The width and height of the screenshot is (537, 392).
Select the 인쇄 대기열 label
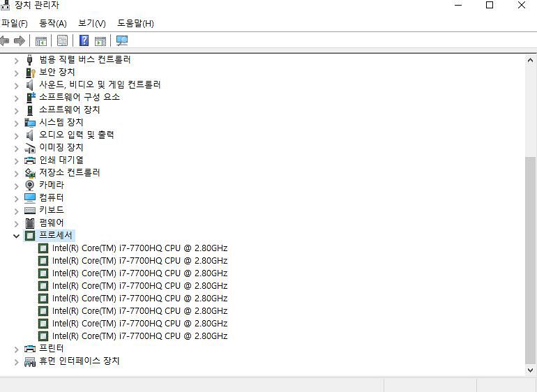[61, 160]
